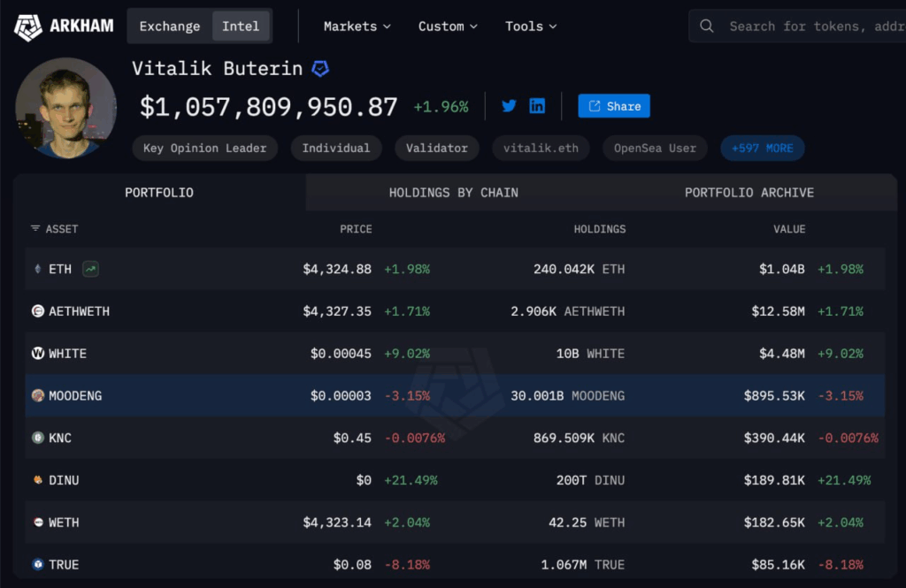
Task: Click the DINU token icon
Action: (x=37, y=480)
